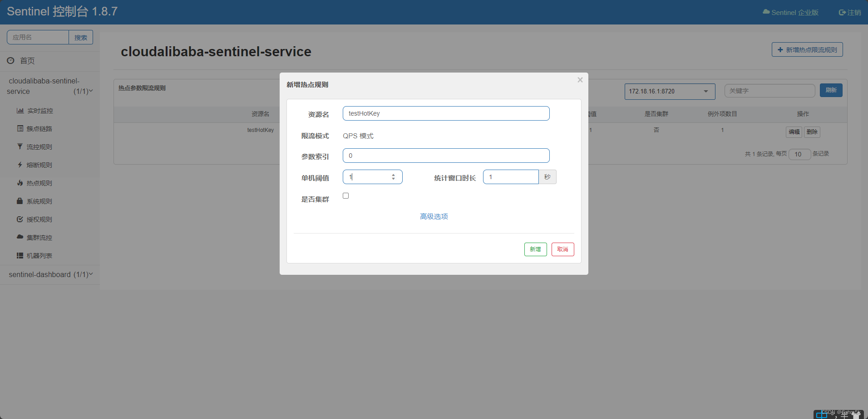Click the QPS 模式 text

(358, 136)
